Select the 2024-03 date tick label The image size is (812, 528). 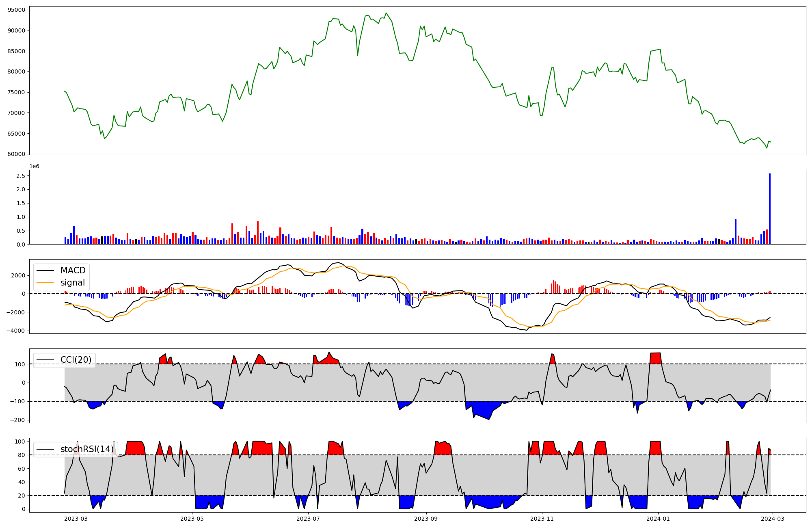click(772, 518)
